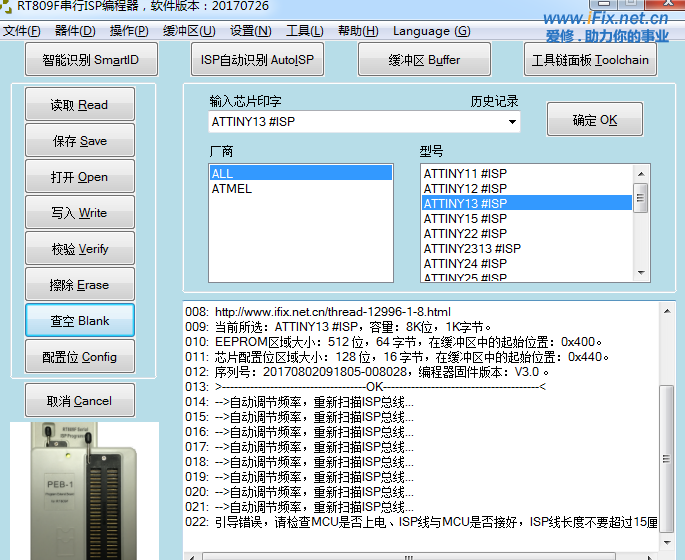This screenshot has width=685, height=560.
Task: Open the 器件(D) menu
Action: 75,31
